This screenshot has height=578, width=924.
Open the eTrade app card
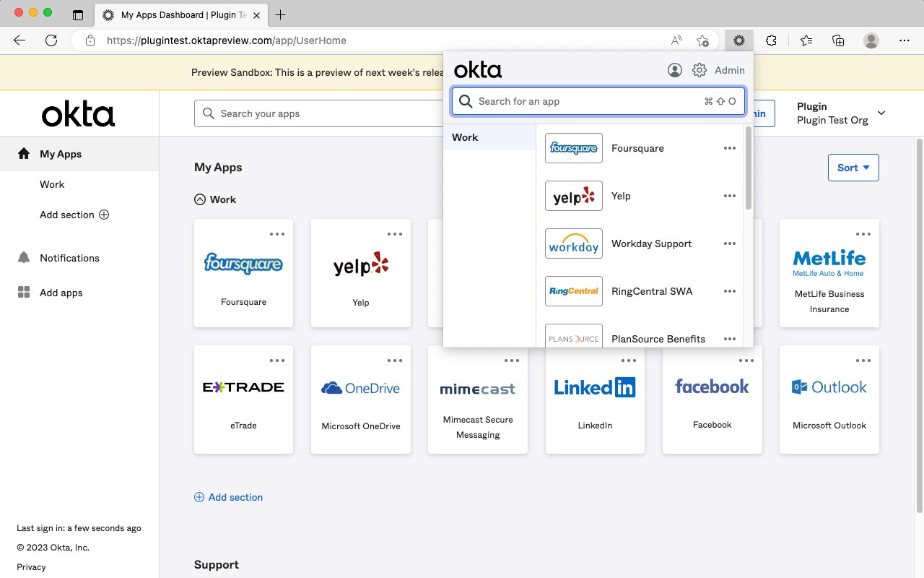(244, 400)
